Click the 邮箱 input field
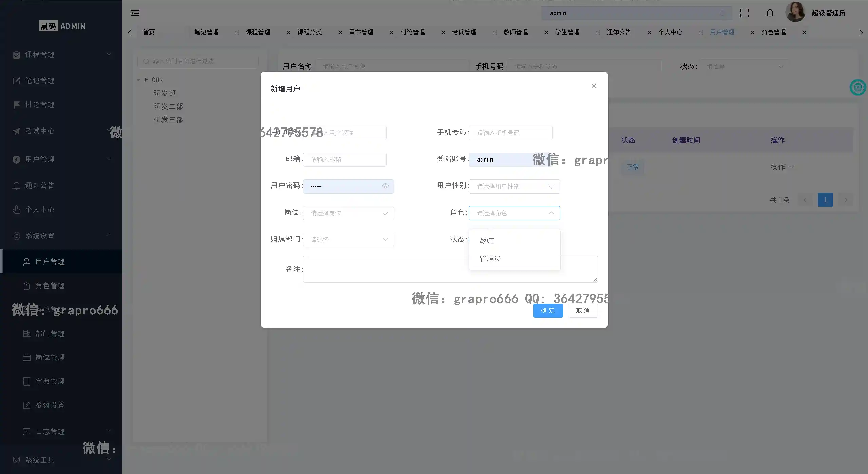This screenshot has height=474, width=868. [344, 160]
